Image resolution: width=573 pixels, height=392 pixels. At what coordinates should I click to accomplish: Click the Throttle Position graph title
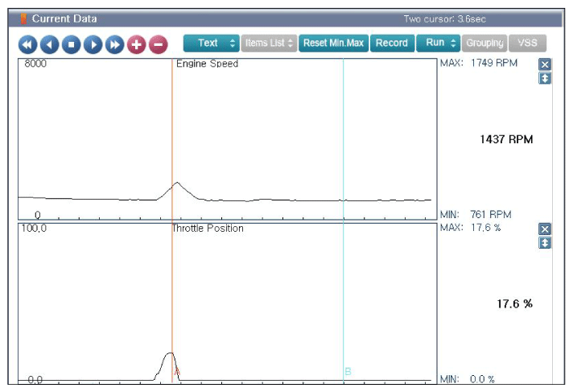pos(208,228)
